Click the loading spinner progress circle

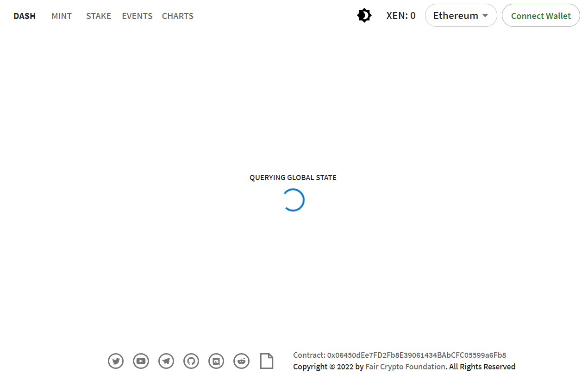pos(294,200)
